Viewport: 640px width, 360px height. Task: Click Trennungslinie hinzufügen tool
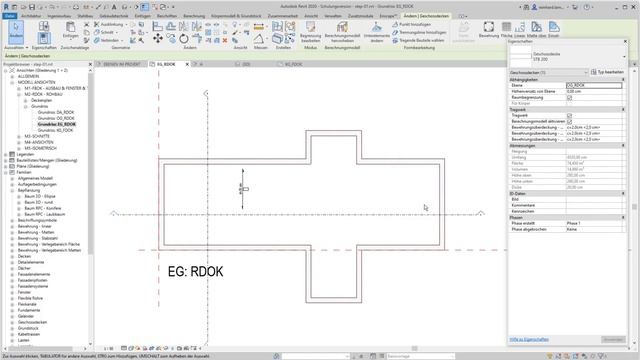[x=419, y=32]
